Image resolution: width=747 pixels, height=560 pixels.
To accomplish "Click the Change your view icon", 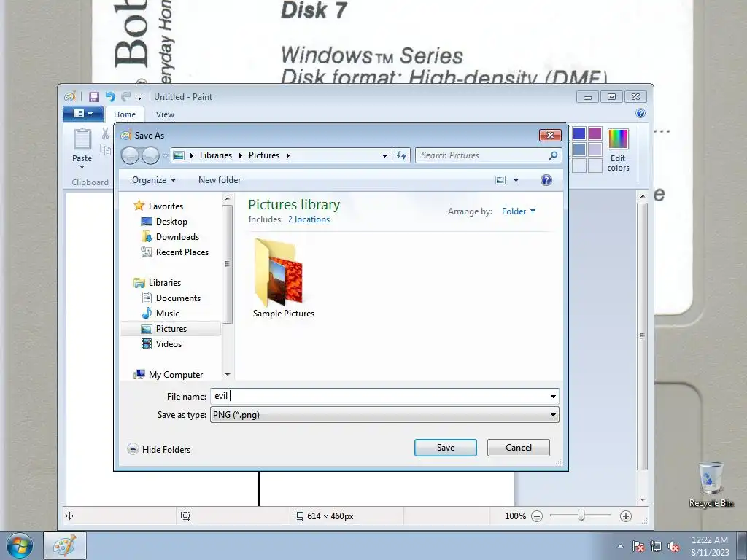I will coord(500,180).
